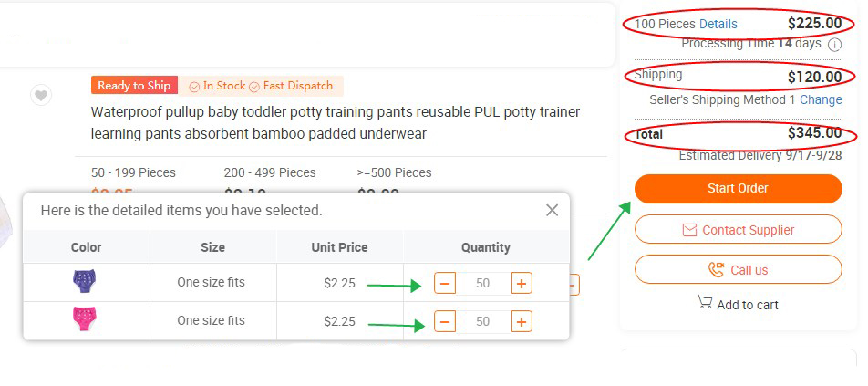Decrease quantity for the pink pants

click(445, 321)
